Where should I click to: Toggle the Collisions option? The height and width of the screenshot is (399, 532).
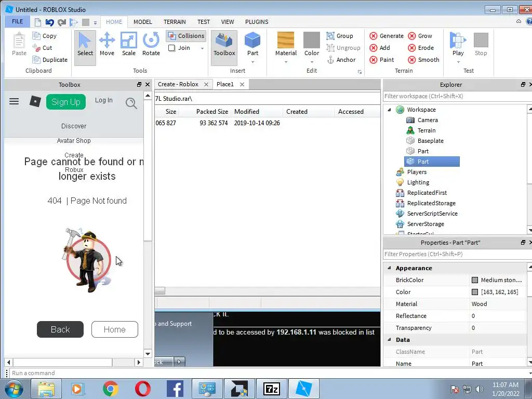click(x=187, y=36)
